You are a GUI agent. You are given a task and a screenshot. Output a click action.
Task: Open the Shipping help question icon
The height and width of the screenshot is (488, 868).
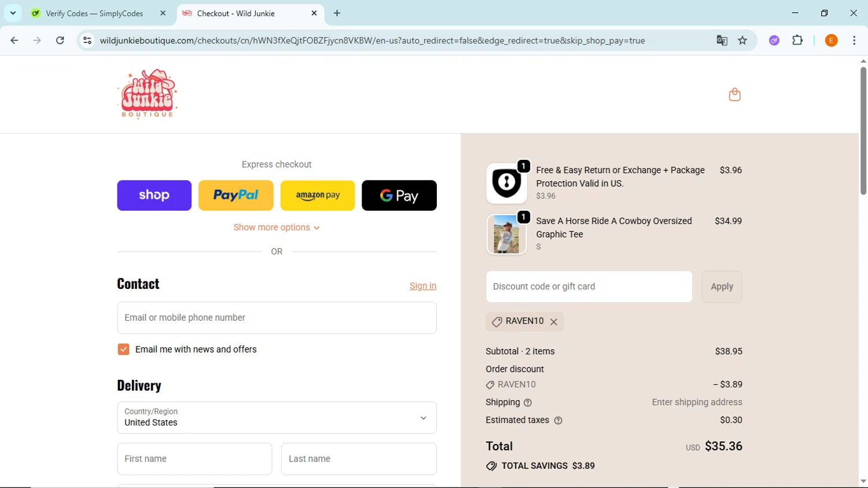[x=528, y=403]
